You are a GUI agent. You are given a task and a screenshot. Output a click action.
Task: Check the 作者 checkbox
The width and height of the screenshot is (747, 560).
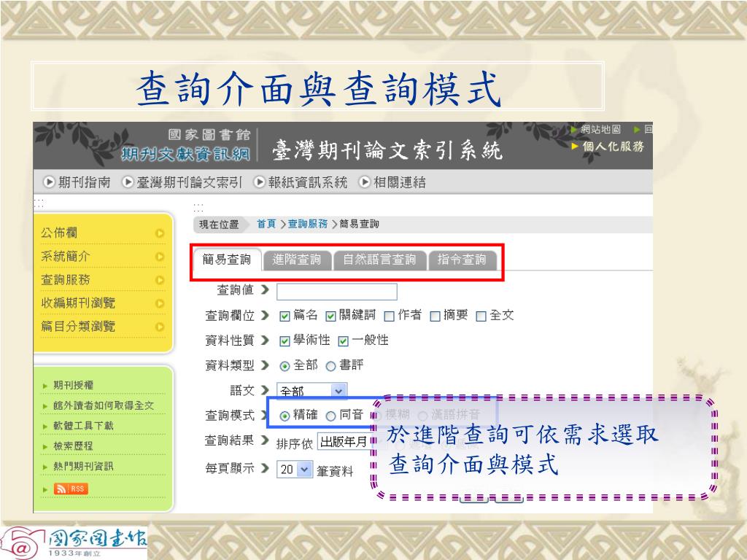pyautogui.click(x=389, y=316)
